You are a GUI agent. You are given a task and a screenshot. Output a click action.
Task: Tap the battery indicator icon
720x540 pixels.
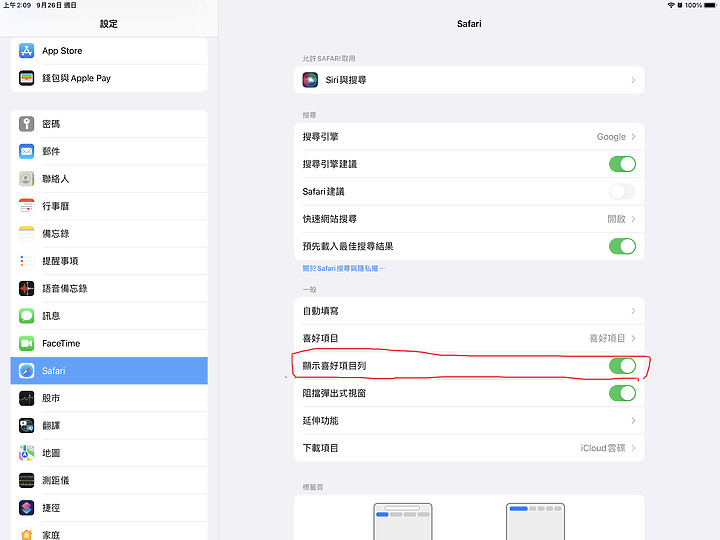coord(710,5)
